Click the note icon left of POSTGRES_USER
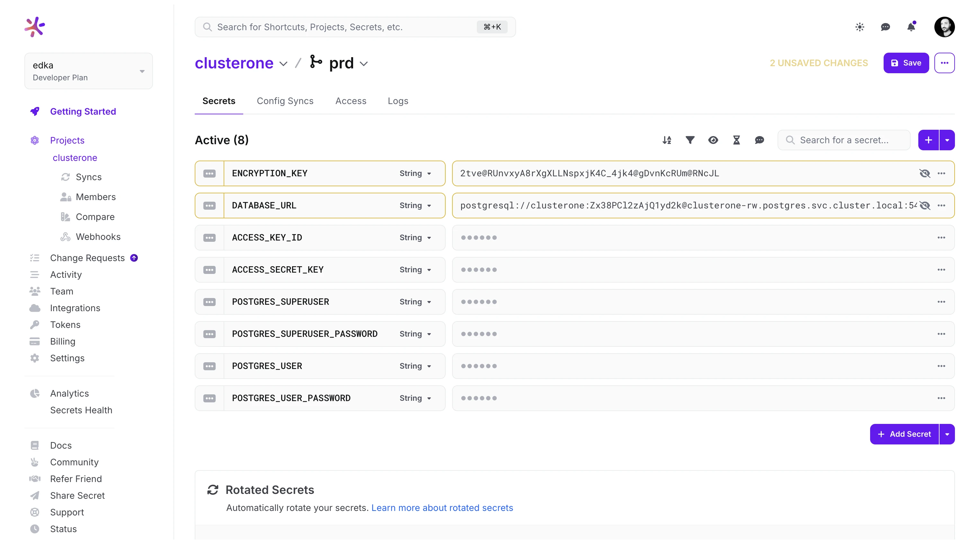The image size is (980, 544). tap(209, 366)
